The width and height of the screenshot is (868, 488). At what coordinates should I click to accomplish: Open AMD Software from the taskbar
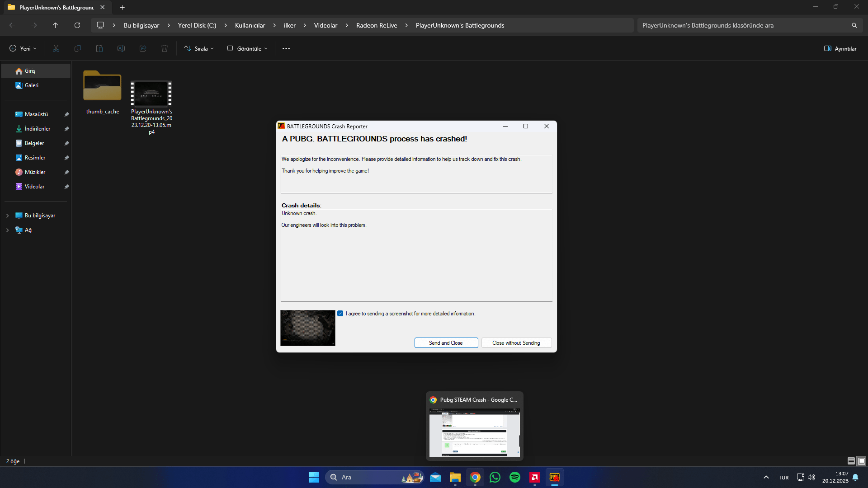pyautogui.click(x=535, y=477)
